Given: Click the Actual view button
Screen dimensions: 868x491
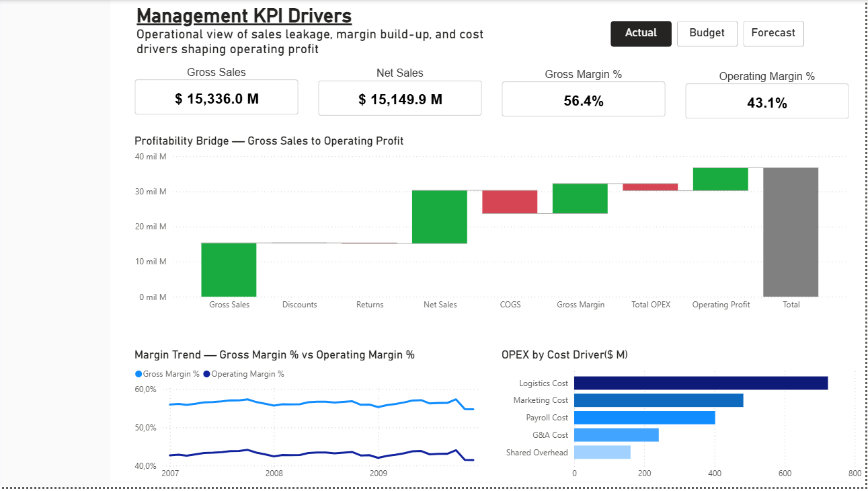Looking at the screenshot, I should click(x=640, y=33).
